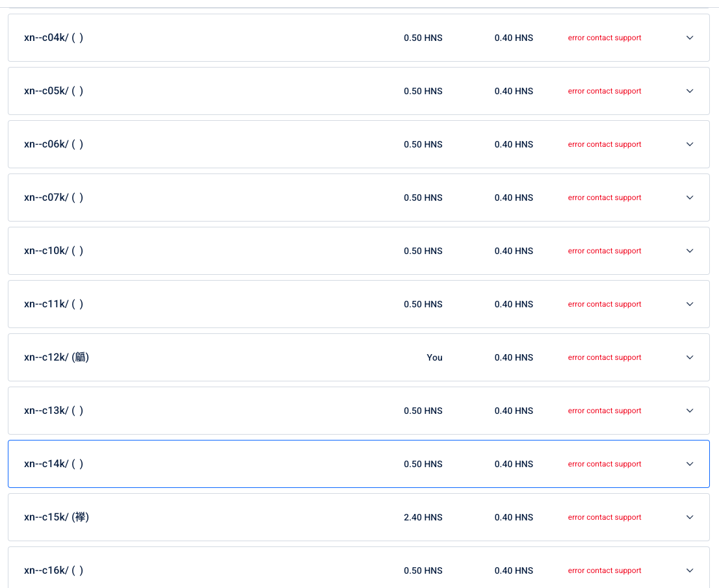
Task: Expand the xn--c12k/ row chevron
Action: [690, 357]
